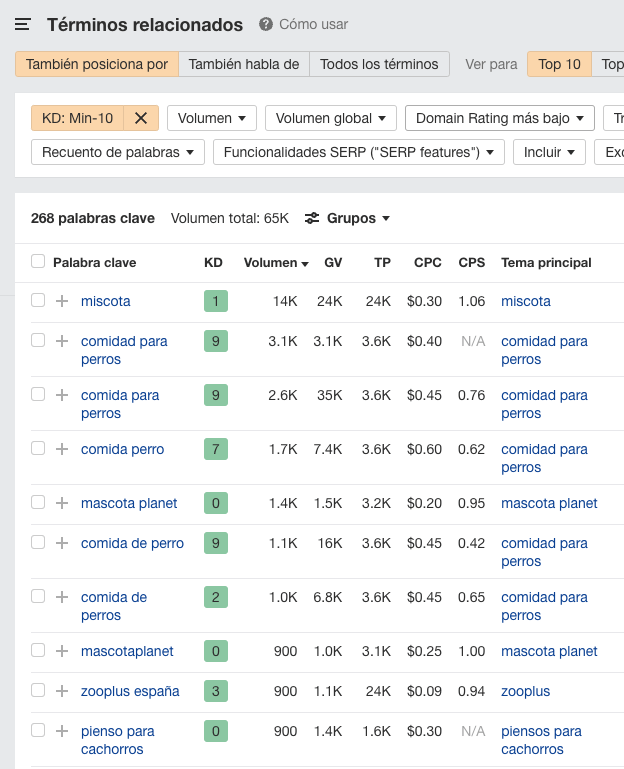
Task: Open the Domain Rating más bajo dropdown
Action: pos(499,118)
